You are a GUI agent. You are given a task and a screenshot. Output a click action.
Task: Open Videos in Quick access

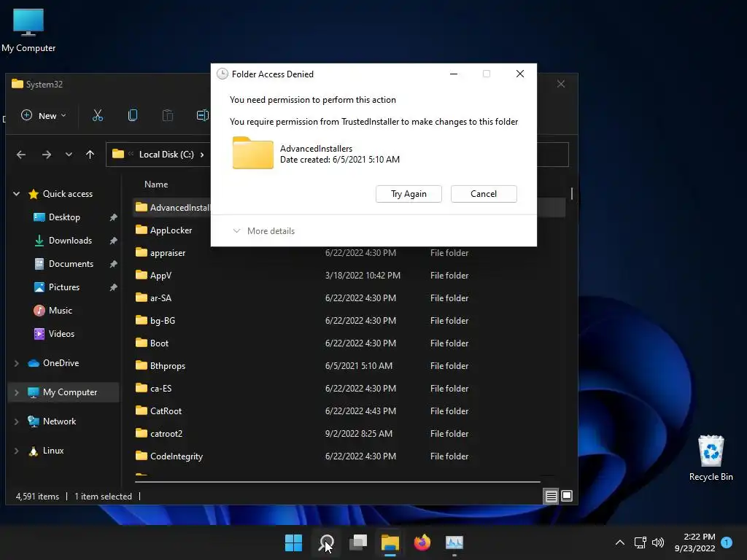pos(61,334)
